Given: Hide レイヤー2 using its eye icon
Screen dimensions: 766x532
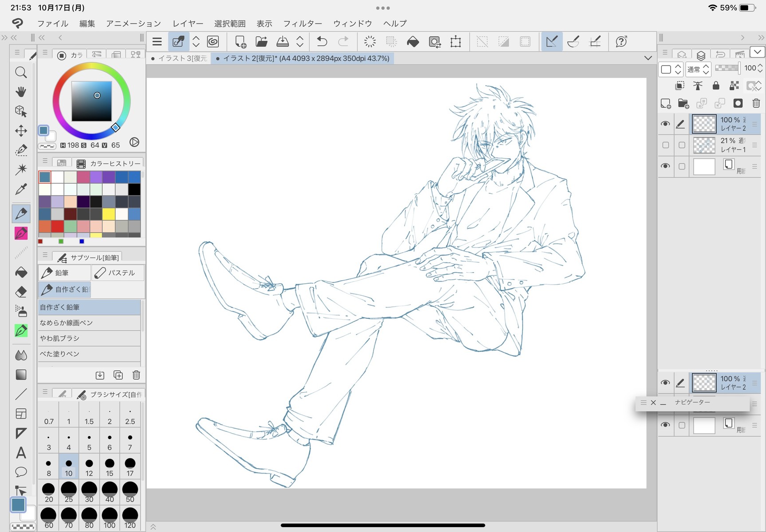Looking at the screenshot, I should 665,124.
